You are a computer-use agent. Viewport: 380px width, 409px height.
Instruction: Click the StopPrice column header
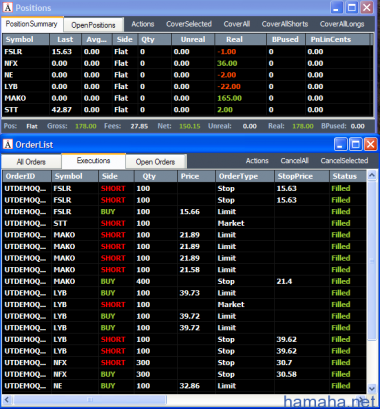point(302,176)
